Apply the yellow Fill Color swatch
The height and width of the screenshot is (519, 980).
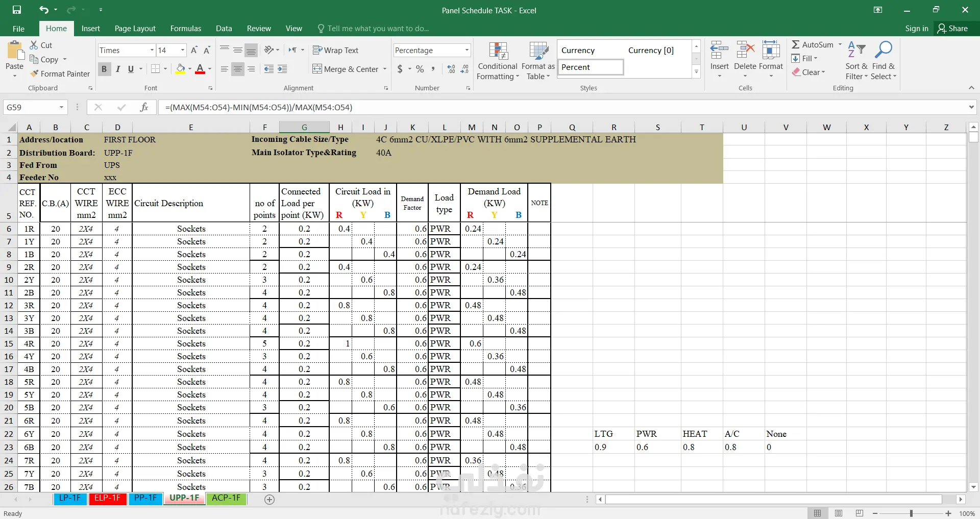(180, 69)
